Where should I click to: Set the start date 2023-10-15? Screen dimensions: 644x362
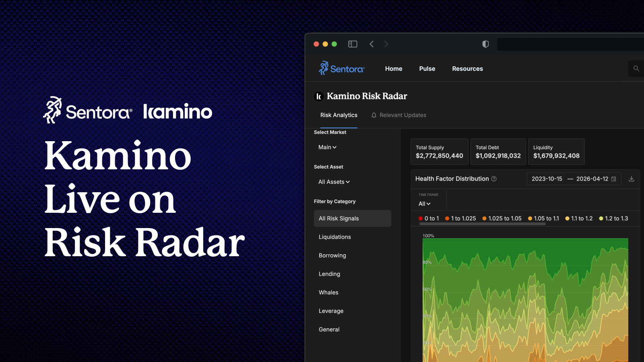[547, 179]
